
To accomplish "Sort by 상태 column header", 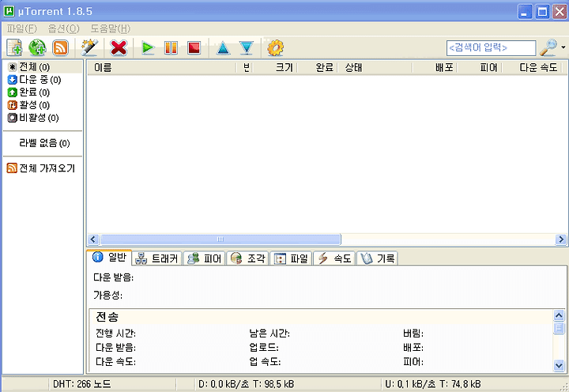I will point(375,67).
